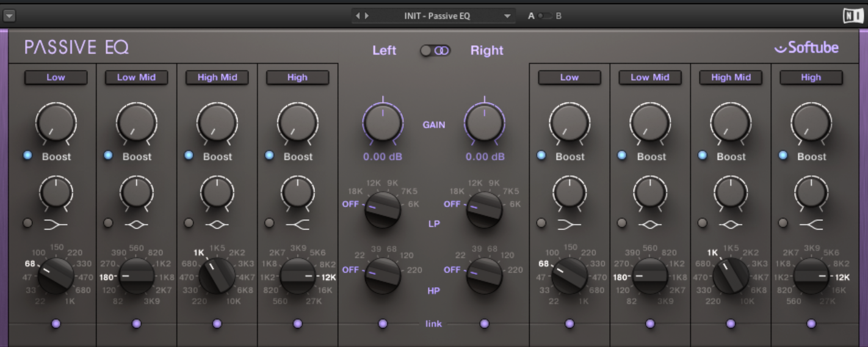Click right Low band low-shelf shape icon
The height and width of the screenshot is (347, 868).
click(569, 225)
